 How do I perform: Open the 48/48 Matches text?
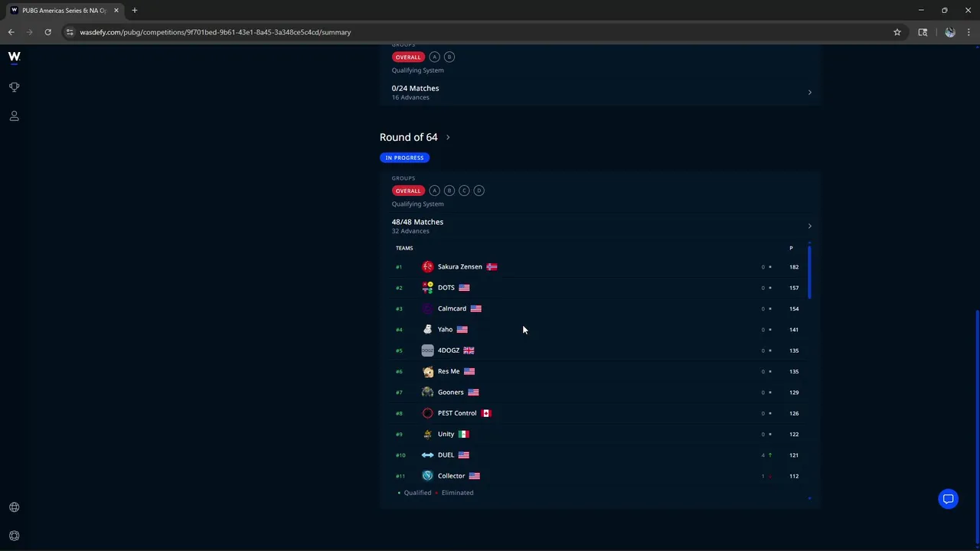(417, 222)
